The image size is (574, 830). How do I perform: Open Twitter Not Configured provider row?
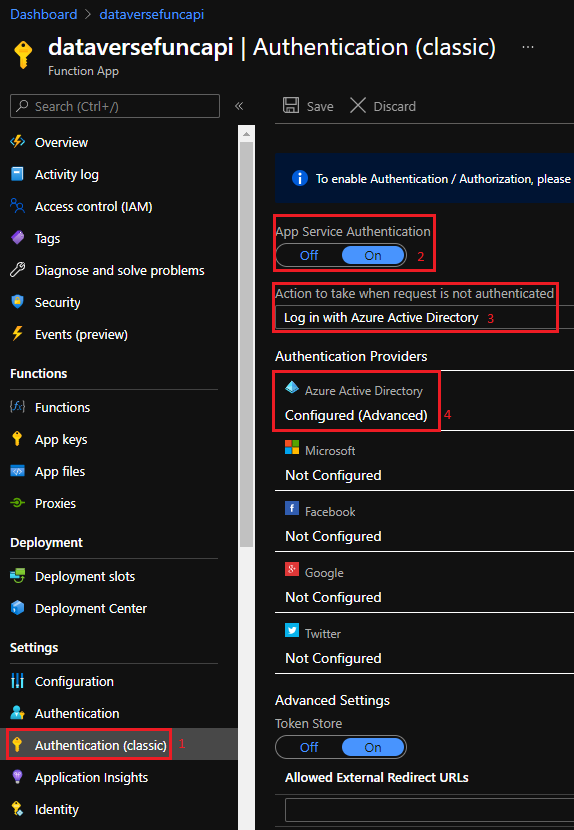click(425, 644)
